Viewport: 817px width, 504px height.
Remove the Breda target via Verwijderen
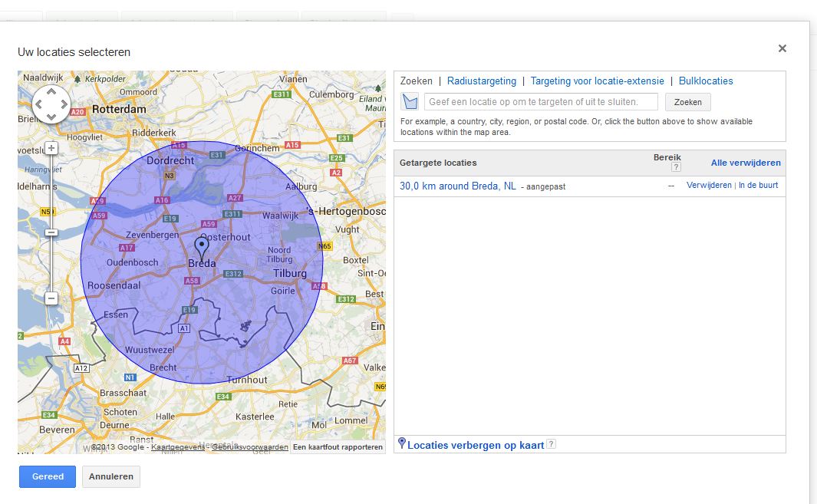[x=708, y=186]
